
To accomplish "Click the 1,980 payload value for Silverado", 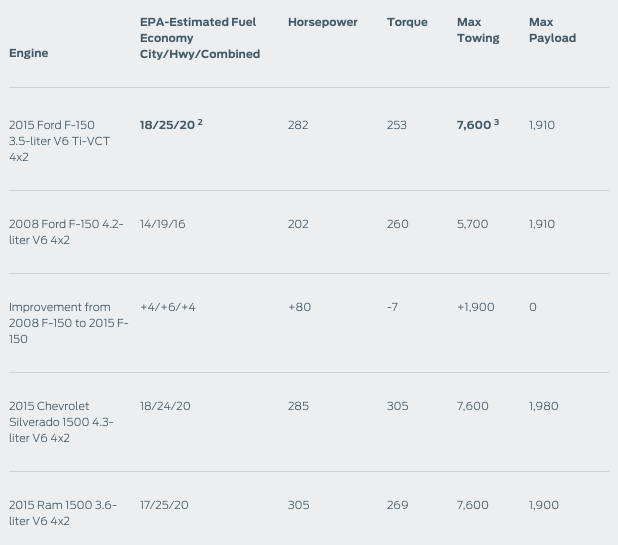I will [x=543, y=406].
